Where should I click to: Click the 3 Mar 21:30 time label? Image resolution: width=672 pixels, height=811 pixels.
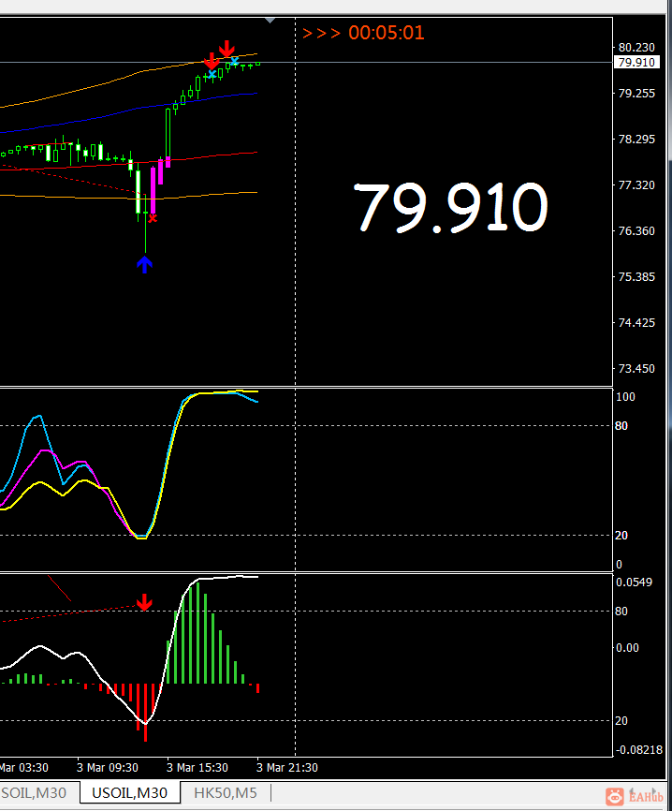pos(287,768)
